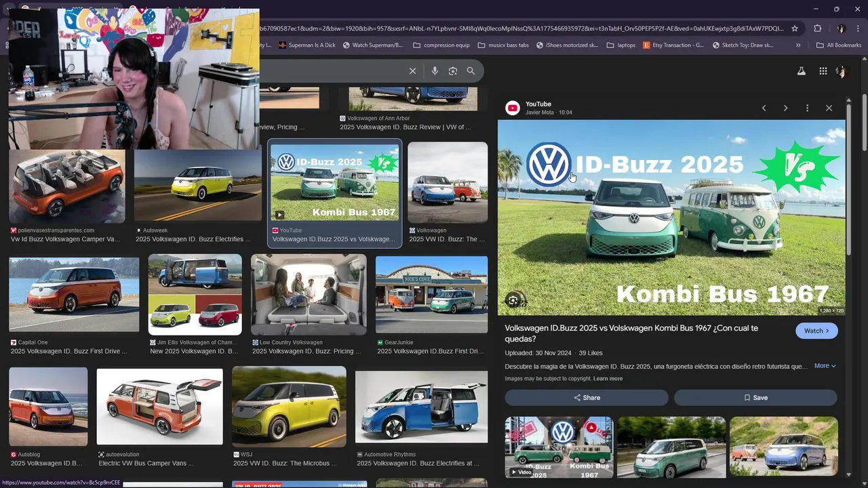Open the Google account avatar on the page
This screenshot has width=868, height=488.
(841, 71)
